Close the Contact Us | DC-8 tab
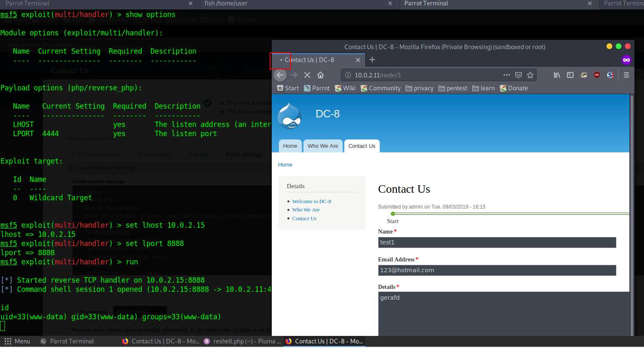 358,60
